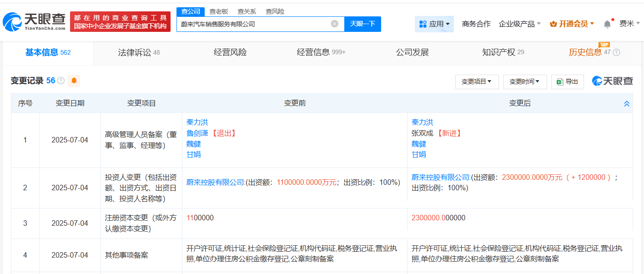Click the 变更记录 section title
Viewport: 644px width, 274px height.
pyautogui.click(x=27, y=81)
